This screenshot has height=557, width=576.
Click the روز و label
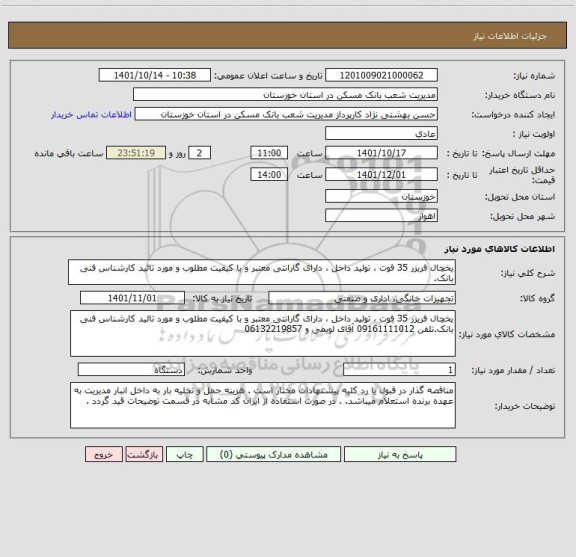tap(177, 153)
